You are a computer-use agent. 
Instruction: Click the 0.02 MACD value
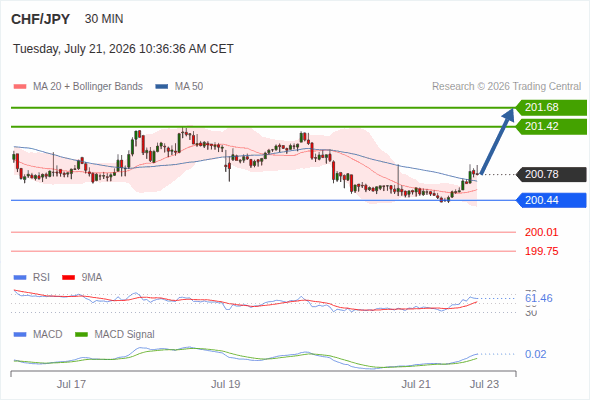point(535,354)
